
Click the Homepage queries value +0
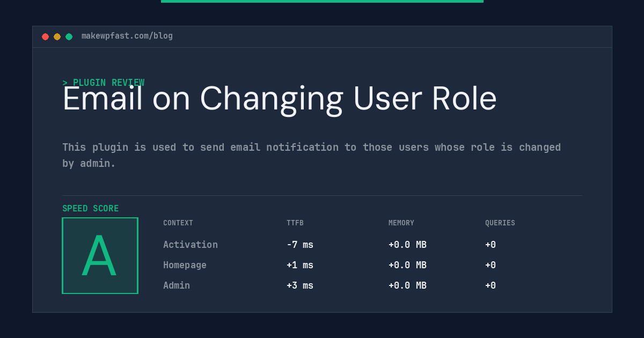point(491,265)
